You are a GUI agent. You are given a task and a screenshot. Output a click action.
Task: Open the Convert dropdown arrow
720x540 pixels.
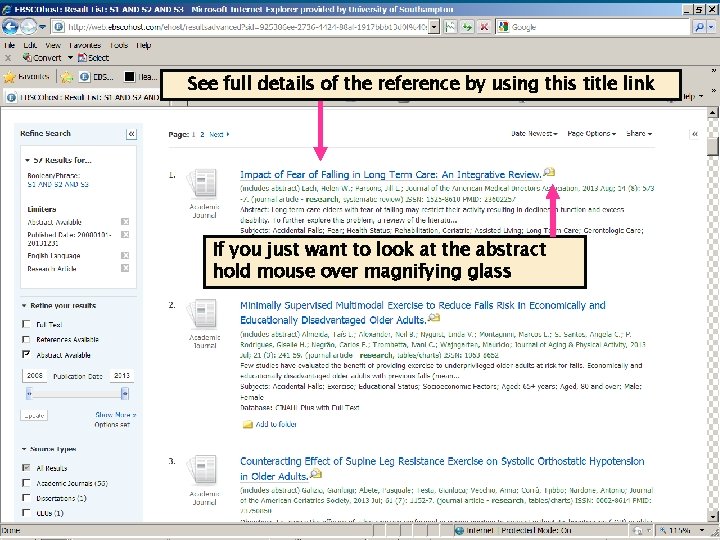pyautogui.click(x=70, y=58)
